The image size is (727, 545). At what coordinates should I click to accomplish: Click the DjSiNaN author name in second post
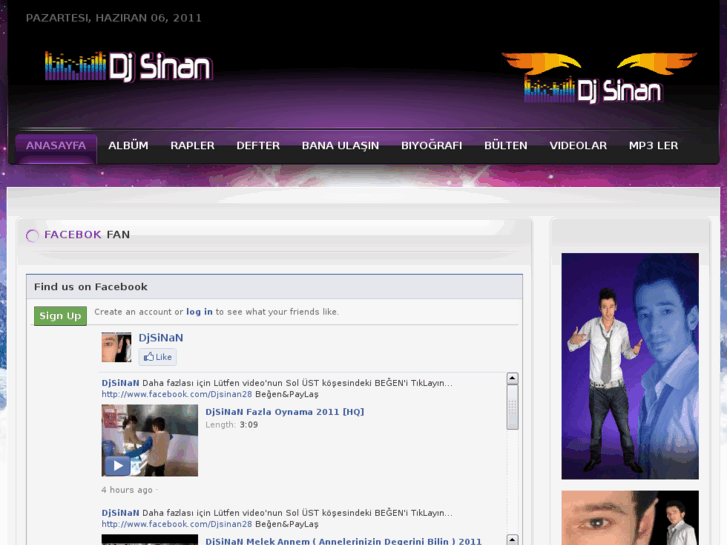pyautogui.click(x=121, y=513)
